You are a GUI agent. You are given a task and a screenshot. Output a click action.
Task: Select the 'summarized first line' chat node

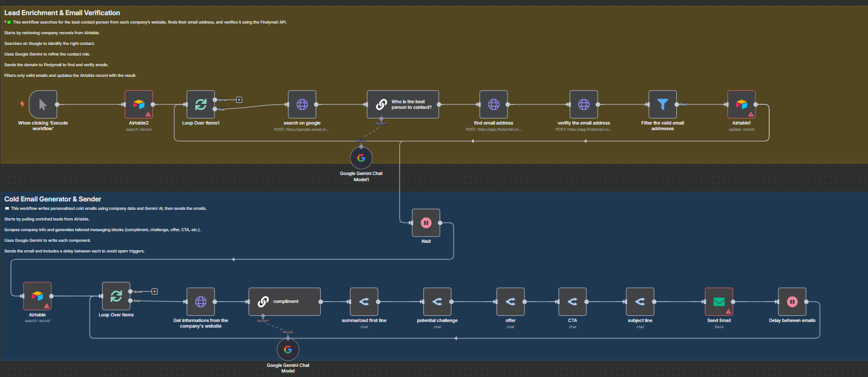coord(364,301)
